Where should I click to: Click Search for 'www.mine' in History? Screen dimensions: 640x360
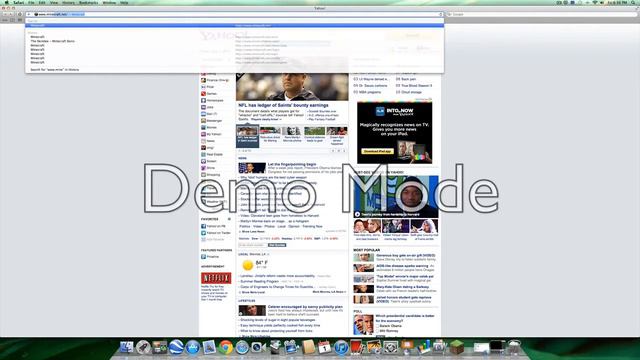coord(55,70)
